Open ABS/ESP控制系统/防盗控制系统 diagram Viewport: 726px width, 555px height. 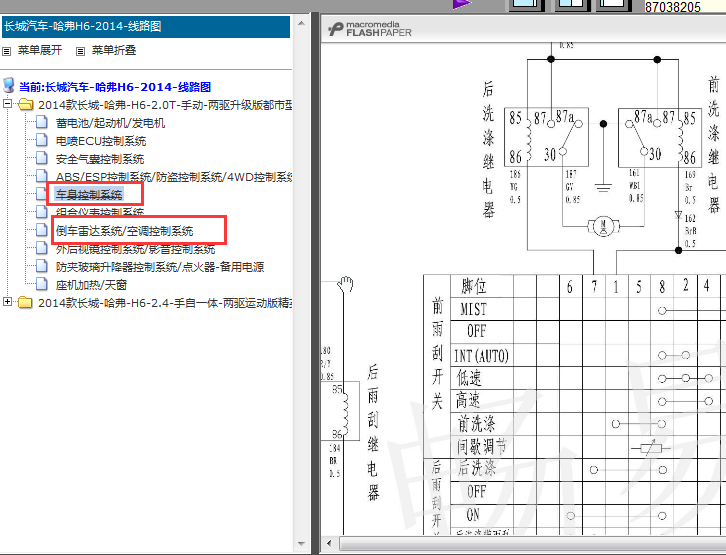pos(174,177)
